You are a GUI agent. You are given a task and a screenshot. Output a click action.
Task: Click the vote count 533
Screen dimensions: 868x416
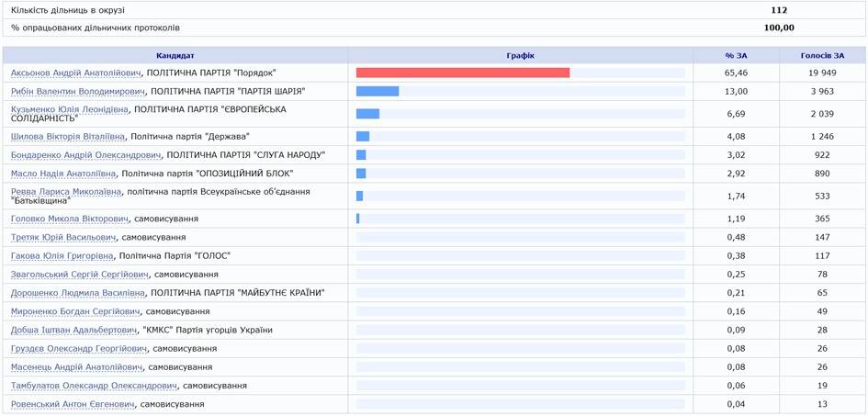(x=823, y=196)
